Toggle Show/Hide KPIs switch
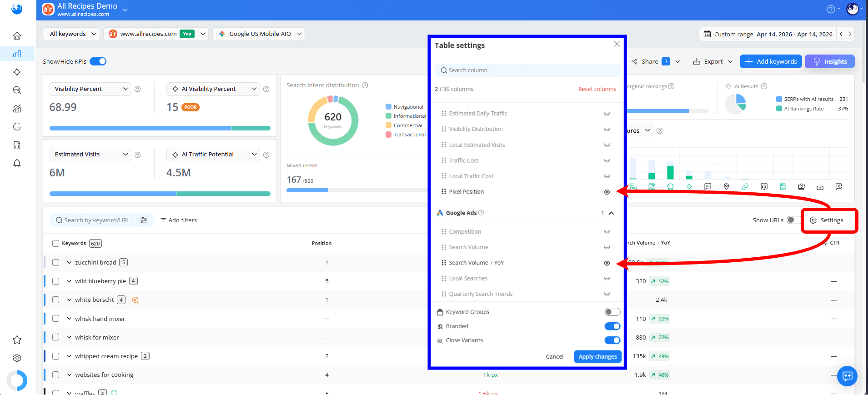This screenshot has height=395, width=868. point(98,61)
